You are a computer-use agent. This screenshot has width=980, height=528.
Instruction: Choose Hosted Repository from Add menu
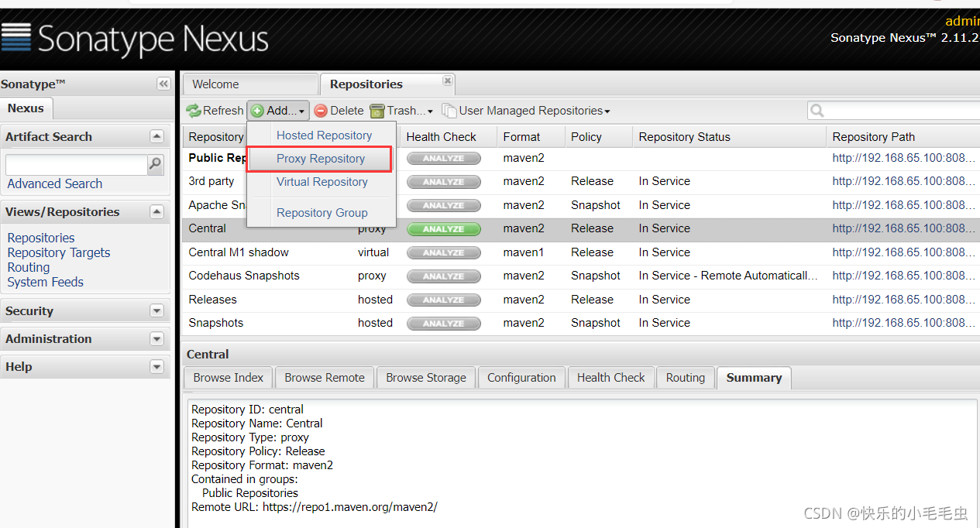(324, 135)
